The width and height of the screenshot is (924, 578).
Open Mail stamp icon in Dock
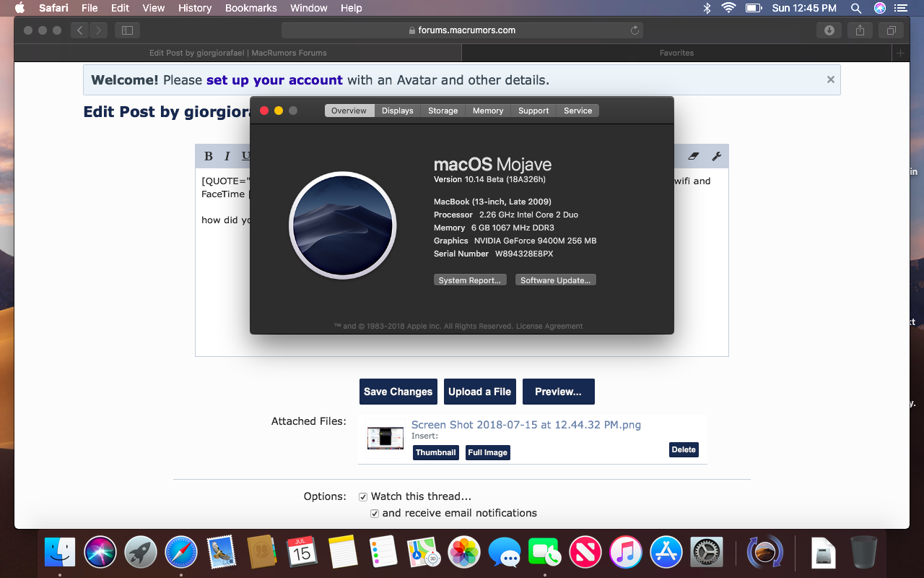(x=222, y=553)
